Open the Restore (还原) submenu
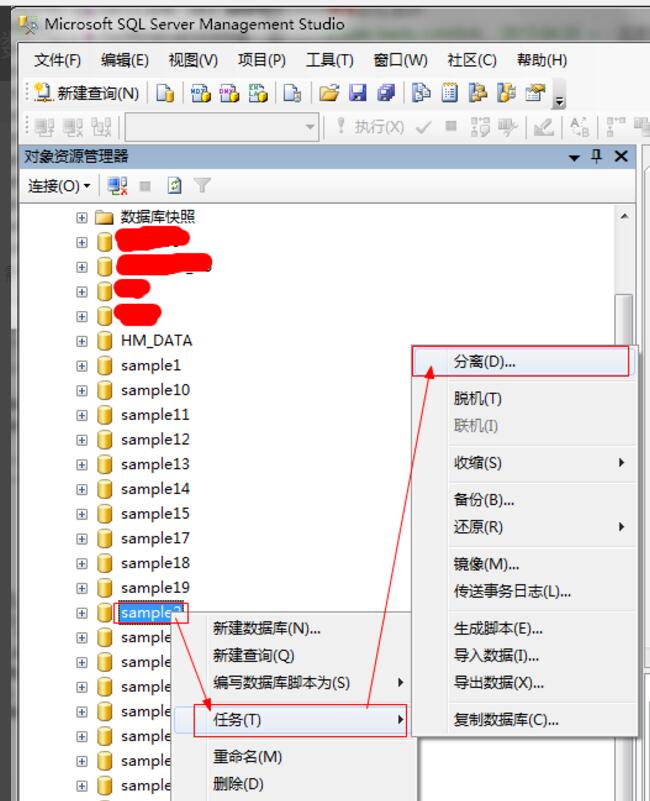This screenshot has width=650, height=801. coord(523,527)
